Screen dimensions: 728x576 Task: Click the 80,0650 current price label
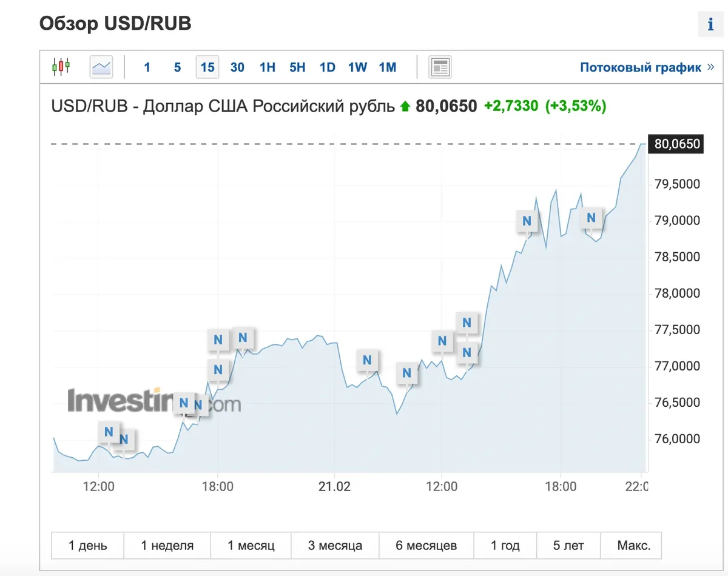click(x=676, y=144)
